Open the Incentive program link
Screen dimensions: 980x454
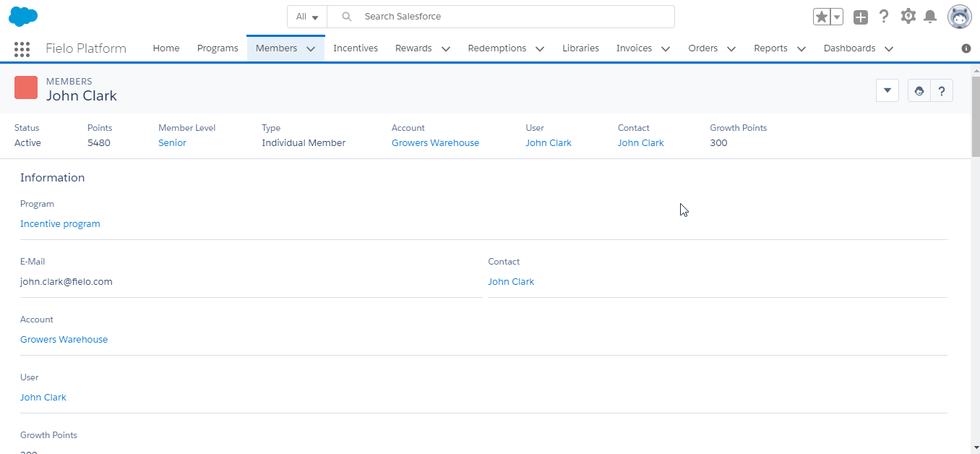tap(60, 224)
